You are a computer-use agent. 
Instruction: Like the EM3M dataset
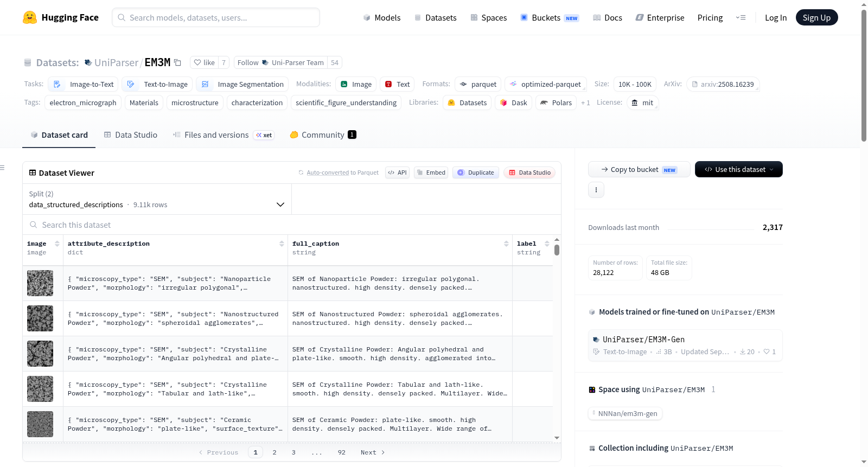tap(205, 62)
